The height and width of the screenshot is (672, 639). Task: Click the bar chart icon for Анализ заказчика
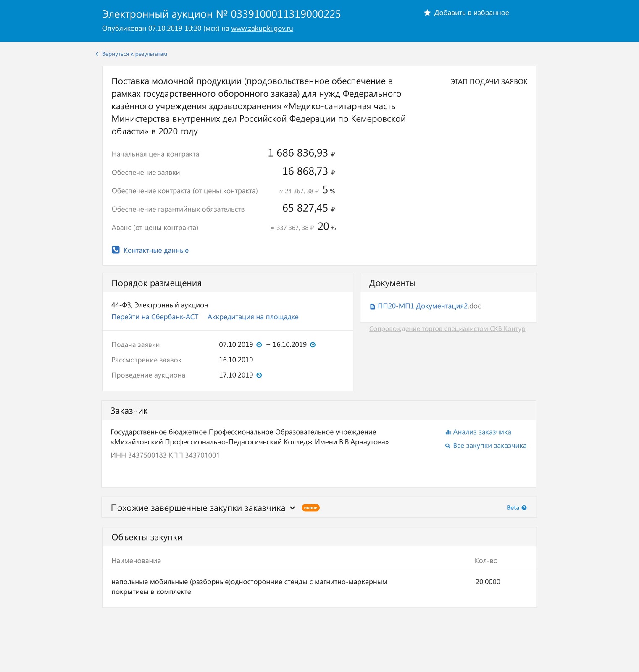[x=448, y=432]
